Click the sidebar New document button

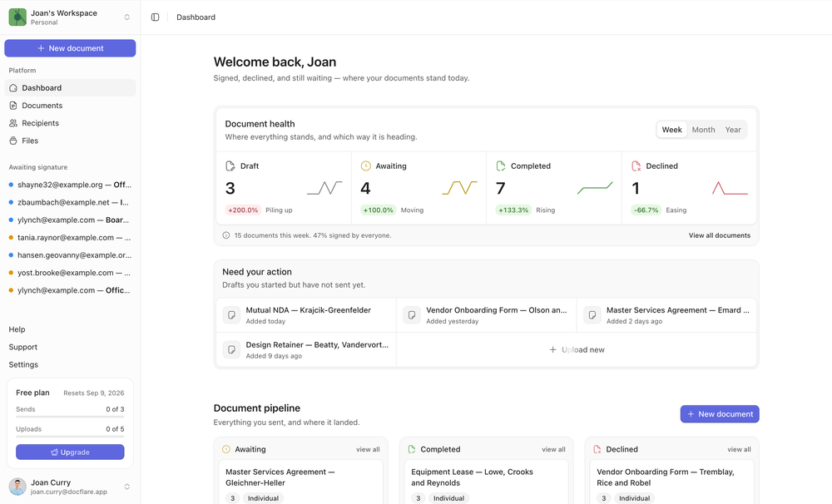click(x=70, y=48)
